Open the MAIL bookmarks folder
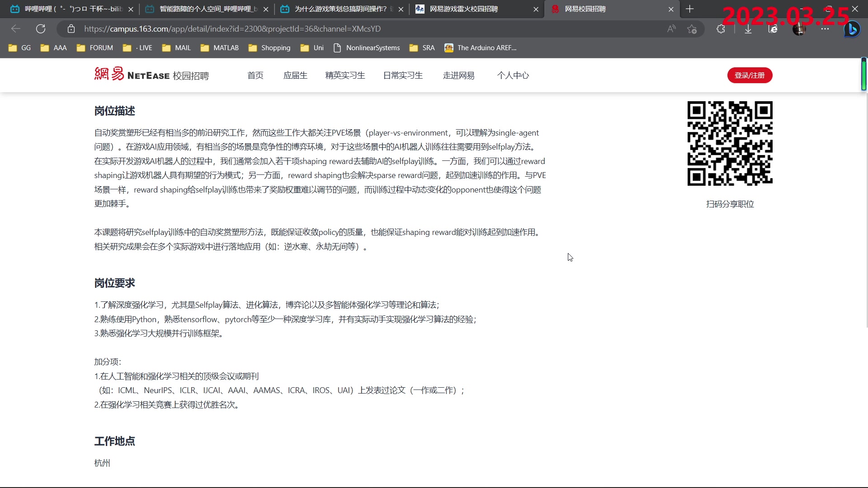Screen dimensions: 868x488 176,48
